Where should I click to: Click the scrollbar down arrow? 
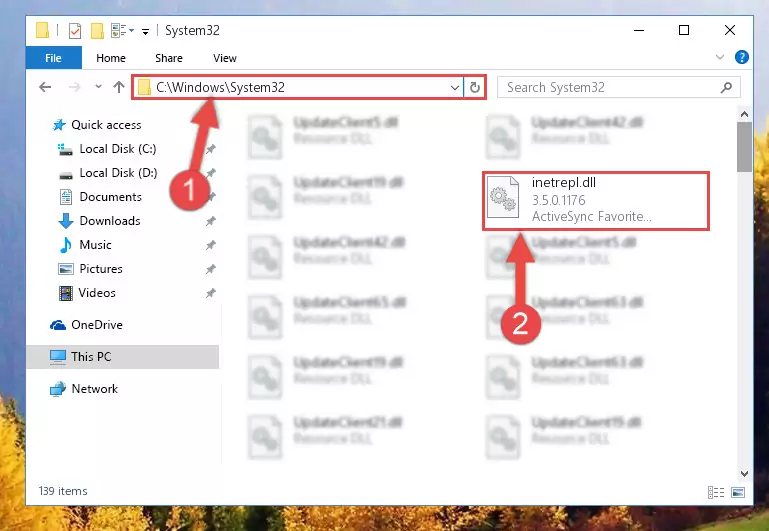pyautogui.click(x=744, y=474)
